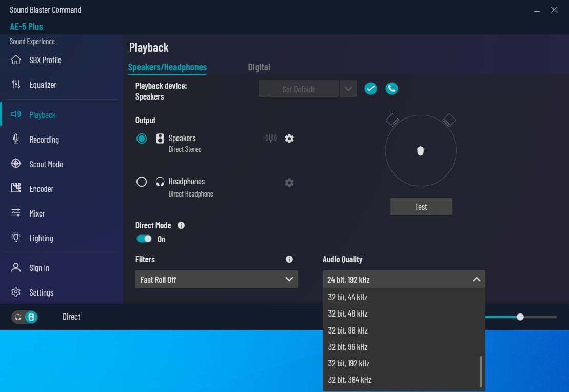Go to the Recording menu label
569x392 pixels.
coord(44,140)
